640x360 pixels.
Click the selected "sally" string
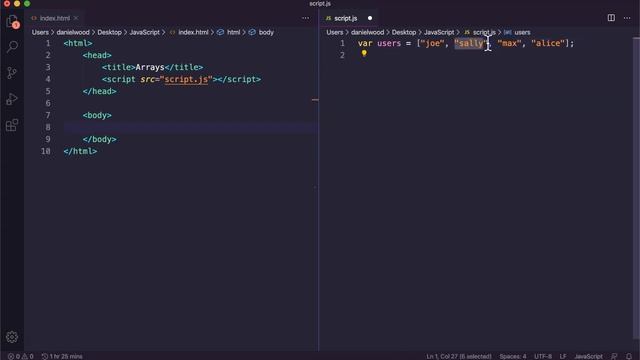(x=471, y=43)
